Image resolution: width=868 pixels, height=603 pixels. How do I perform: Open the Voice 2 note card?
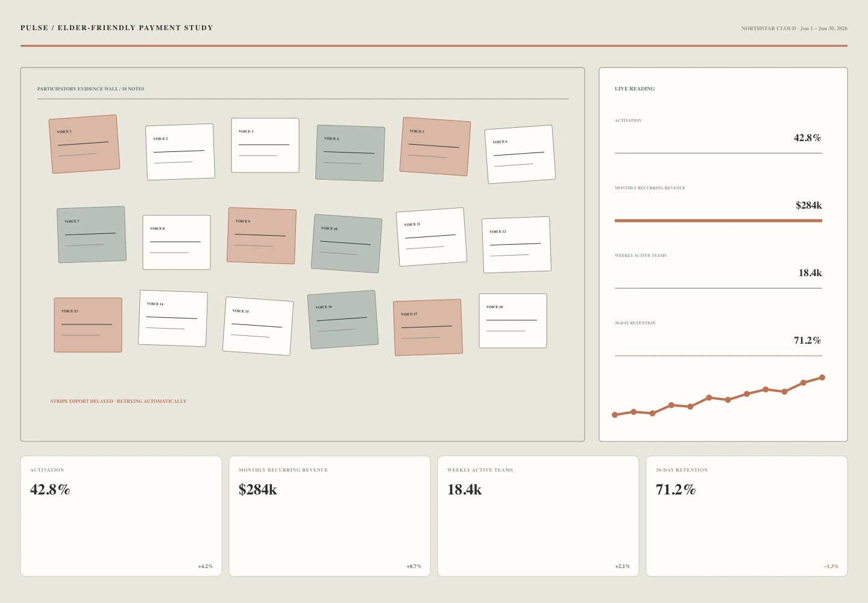(x=180, y=152)
